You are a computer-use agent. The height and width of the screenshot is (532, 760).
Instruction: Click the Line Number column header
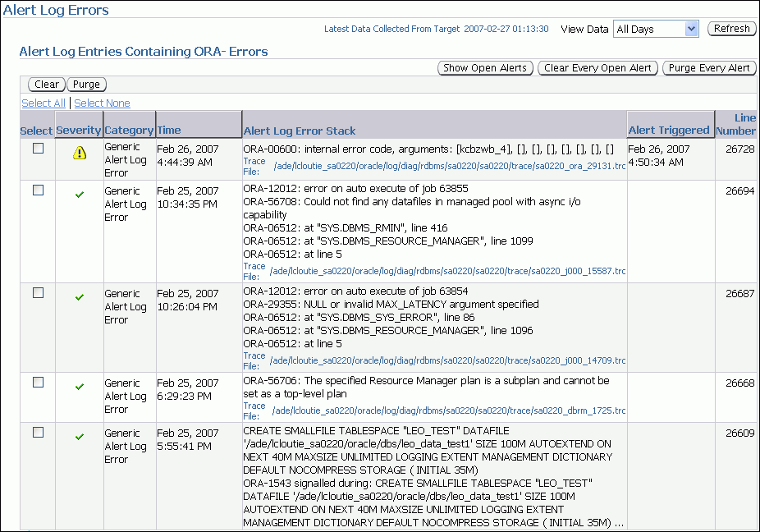[735, 124]
